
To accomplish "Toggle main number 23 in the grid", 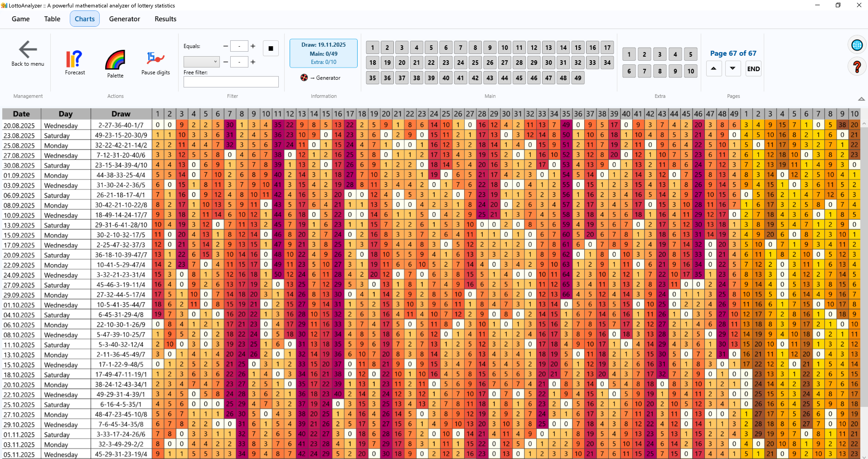I will tap(446, 62).
